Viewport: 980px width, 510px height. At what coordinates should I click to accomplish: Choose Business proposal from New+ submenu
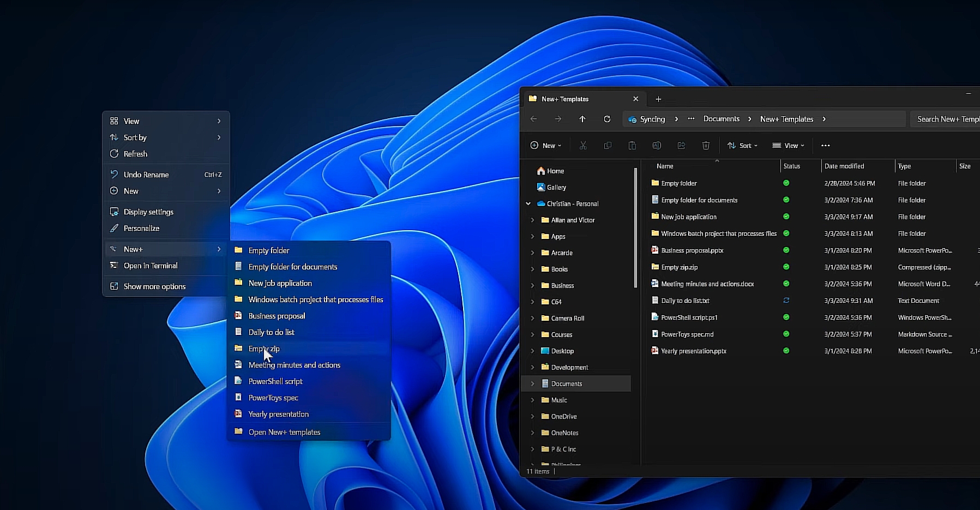(309, 316)
